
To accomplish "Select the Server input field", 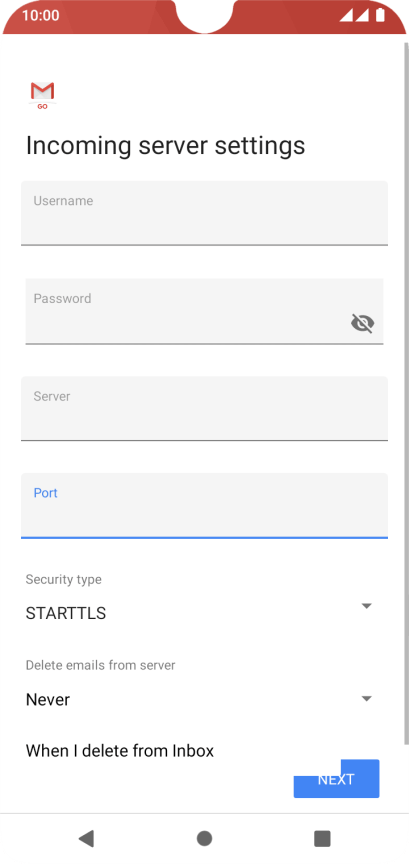I will (x=204, y=408).
